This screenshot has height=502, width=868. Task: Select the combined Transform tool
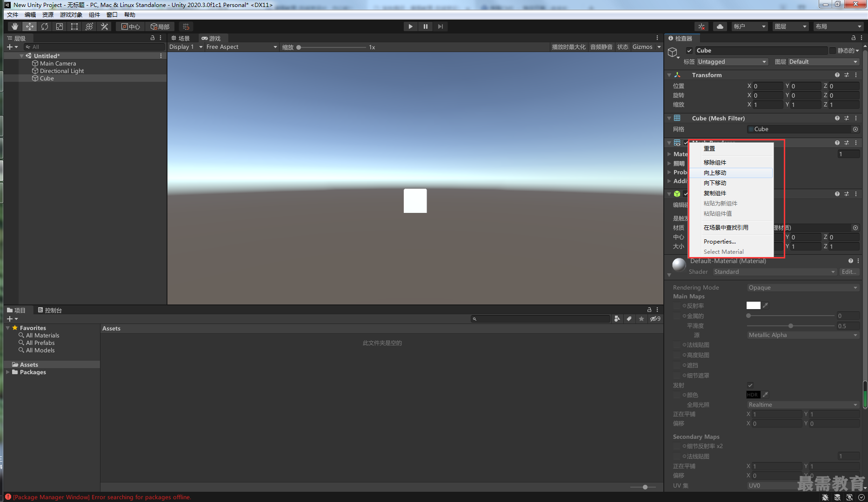coord(89,26)
